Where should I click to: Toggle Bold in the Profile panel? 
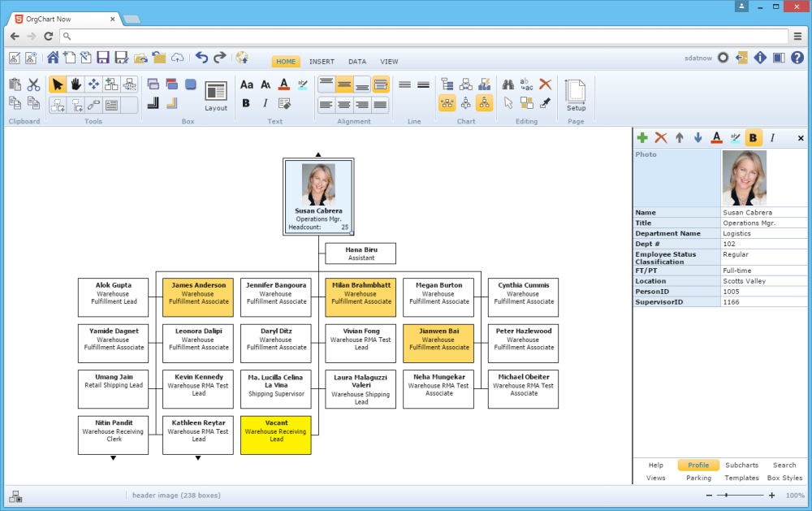pyautogui.click(x=754, y=137)
